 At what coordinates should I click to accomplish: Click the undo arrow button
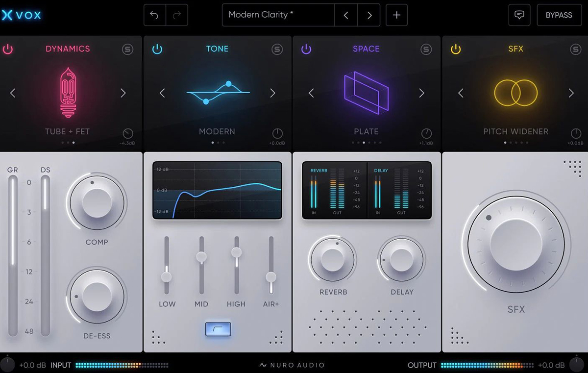tap(155, 15)
